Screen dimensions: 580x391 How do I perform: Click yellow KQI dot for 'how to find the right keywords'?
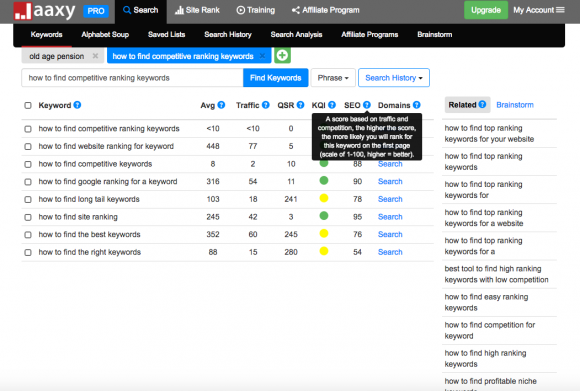(324, 251)
